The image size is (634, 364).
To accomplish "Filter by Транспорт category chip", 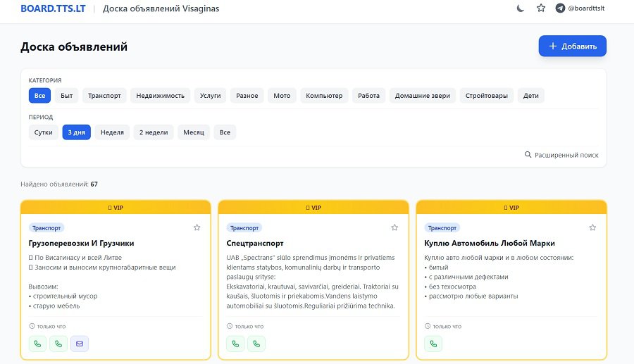I will pyautogui.click(x=104, y=96).
